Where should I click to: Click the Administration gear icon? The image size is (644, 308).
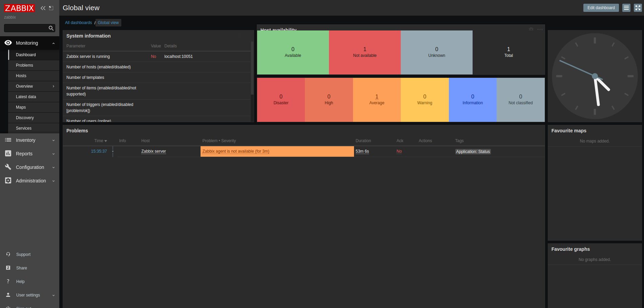pyautogui.click(x=8, y=180)
